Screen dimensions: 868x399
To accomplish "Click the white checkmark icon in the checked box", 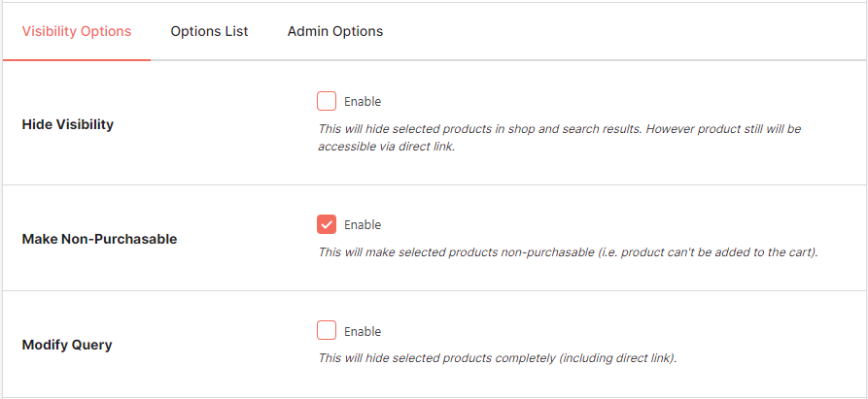I will pos(327,224).
